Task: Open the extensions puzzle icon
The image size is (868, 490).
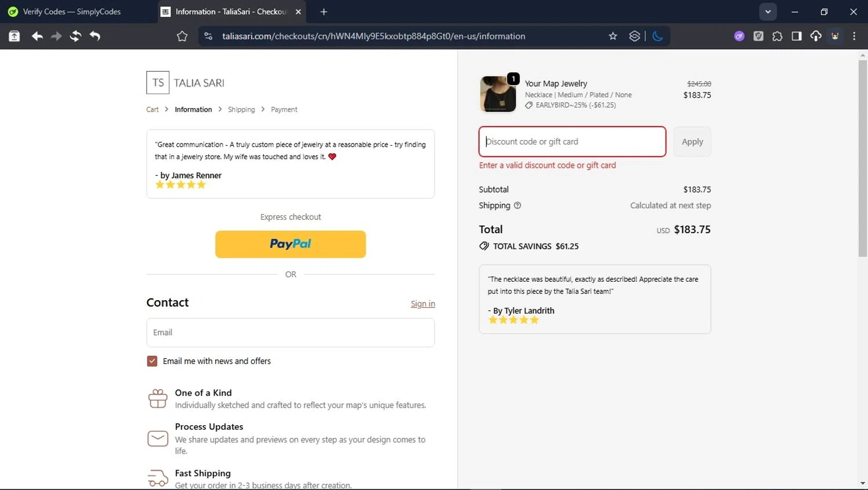Action: 777,36
